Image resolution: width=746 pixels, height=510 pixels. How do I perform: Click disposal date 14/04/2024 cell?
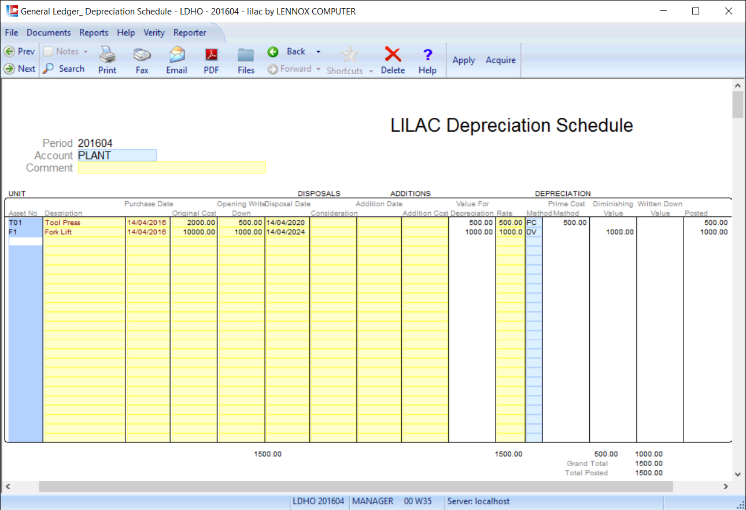coord(287,232)
